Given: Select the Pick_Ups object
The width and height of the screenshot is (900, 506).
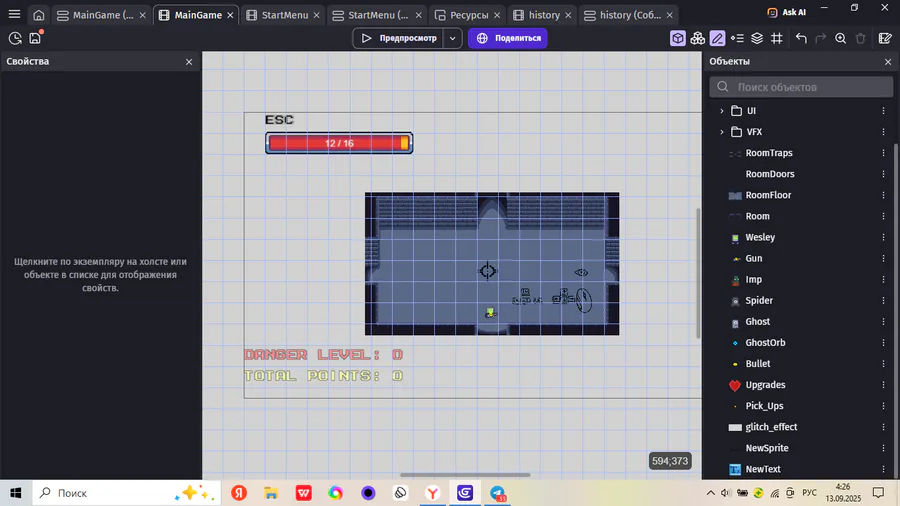Looking at the screenshot, I should tap(764, 406).
